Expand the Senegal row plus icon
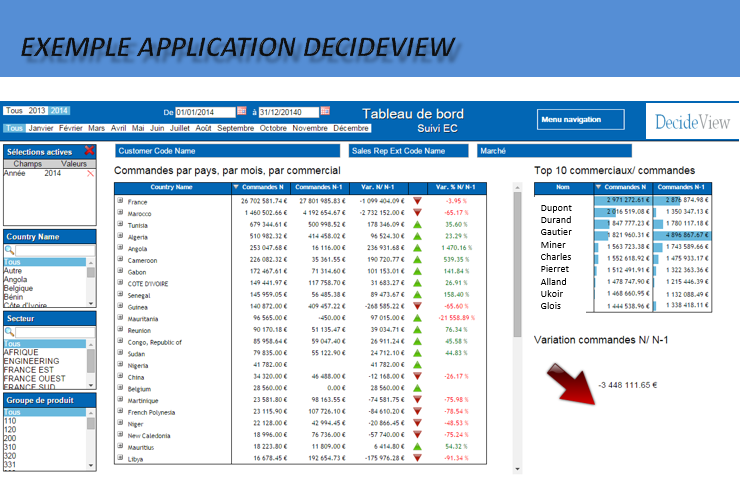The width and height of the screenshot is (740, 477). click(x=120, y=294)
